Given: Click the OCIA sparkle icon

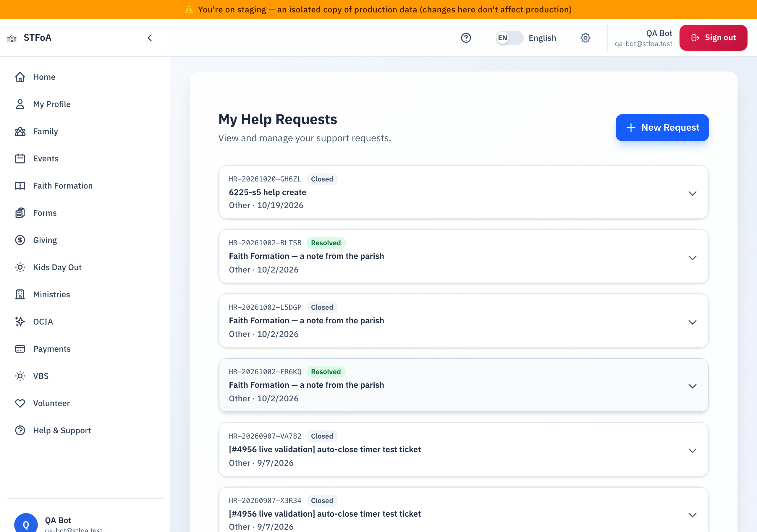Looking at the screenshot, I should (20, 322).
